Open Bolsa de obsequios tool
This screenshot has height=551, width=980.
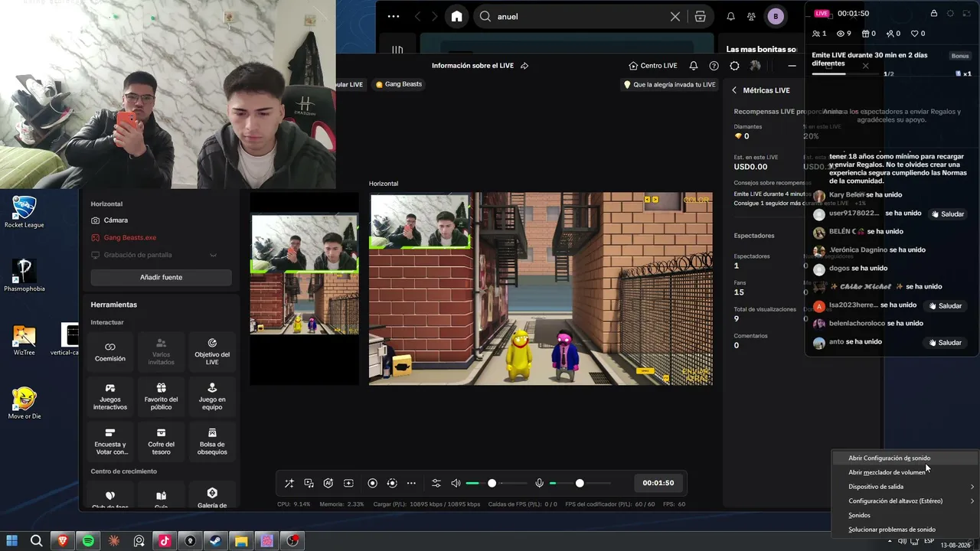[x=212, y=442]
